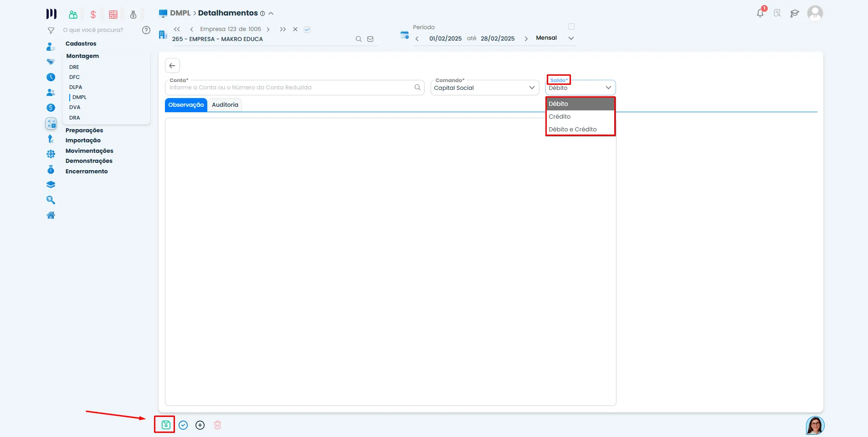
Task: Click the graduation cap training icon
Action: (x=795, y=13)
